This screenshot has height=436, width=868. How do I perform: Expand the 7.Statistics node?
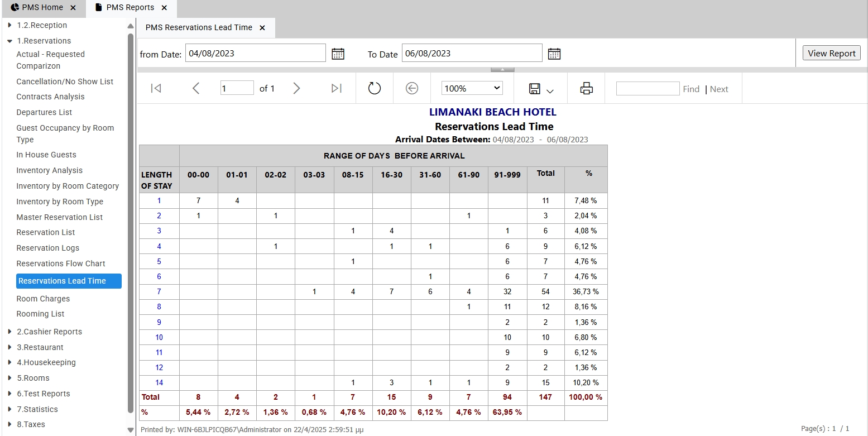point(10,409)
